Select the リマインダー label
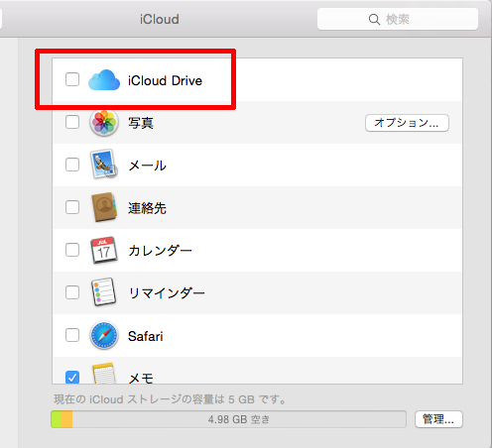The image size is (492, 448). pyautogui.click(x=167, y=292)
